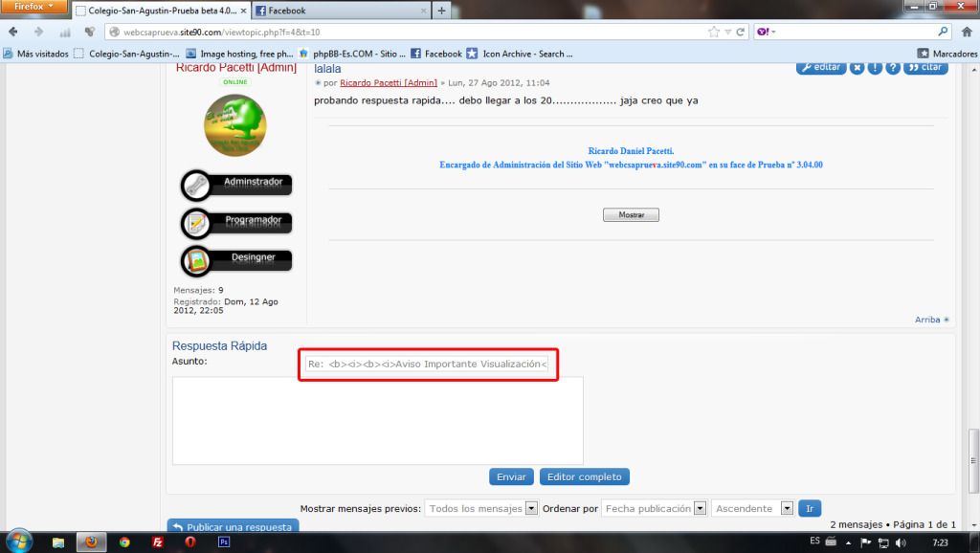Open the phpBB-Es.COM bookmark

tap(352, 54)
